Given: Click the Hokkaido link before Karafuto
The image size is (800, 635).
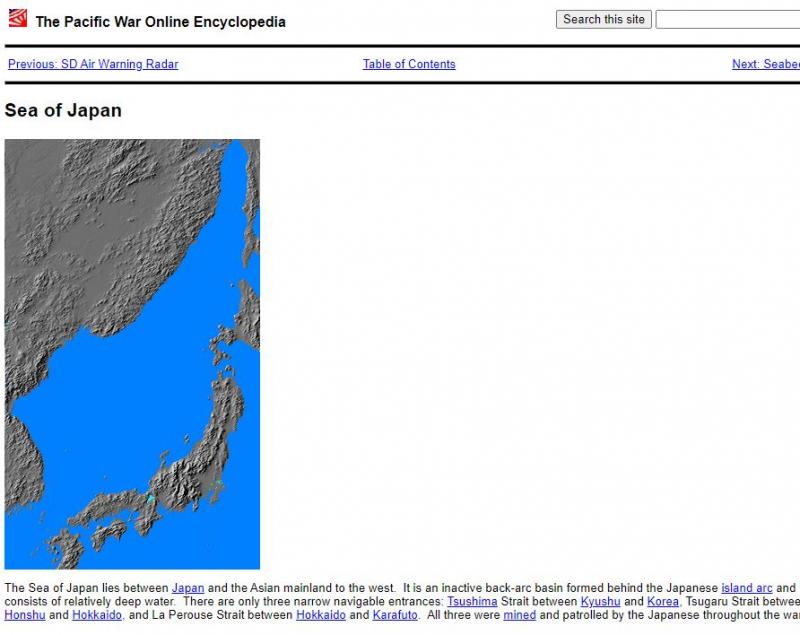Looking at the screenshot, I should (321, 615).
